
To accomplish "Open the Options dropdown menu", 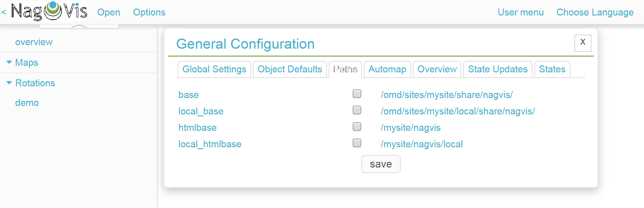I will pos(149,12).
